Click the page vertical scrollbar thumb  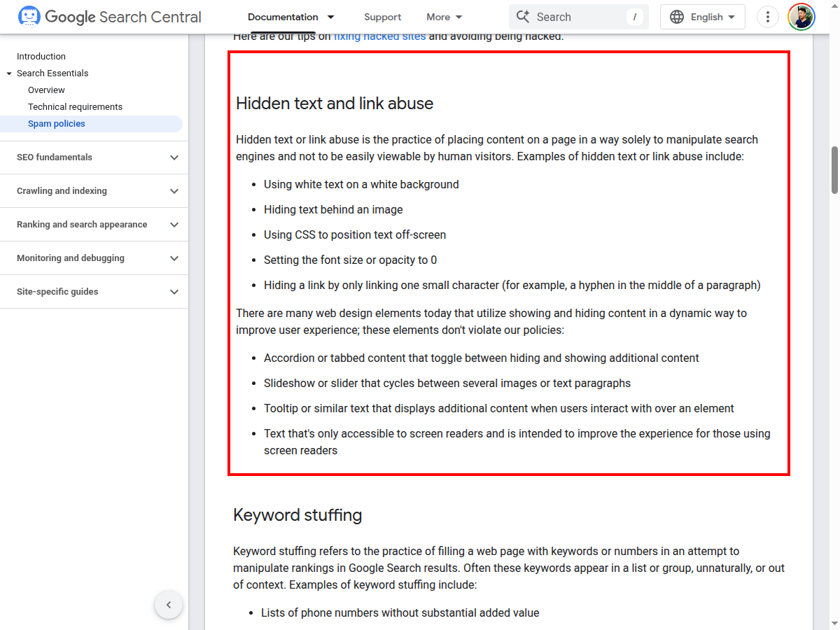point(834,170)
